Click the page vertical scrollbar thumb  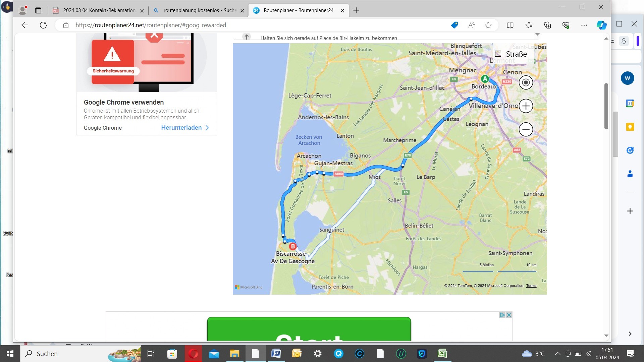[606, 106]
